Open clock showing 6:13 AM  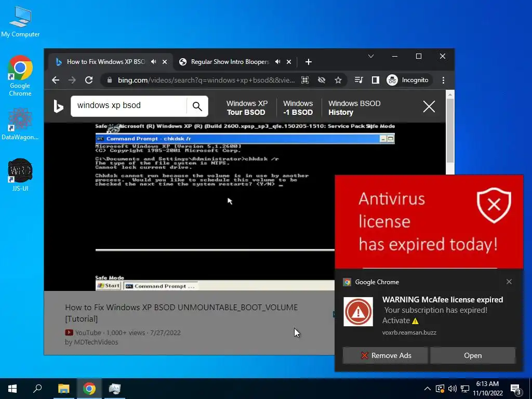(488, 389)
